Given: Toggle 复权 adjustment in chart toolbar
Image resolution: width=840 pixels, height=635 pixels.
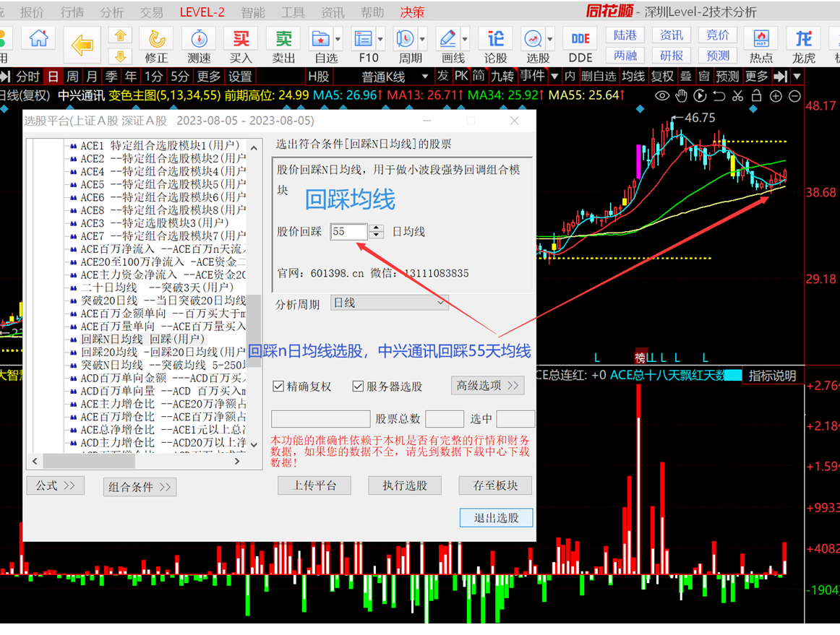Looking at the screenshot, I should 662,77.
